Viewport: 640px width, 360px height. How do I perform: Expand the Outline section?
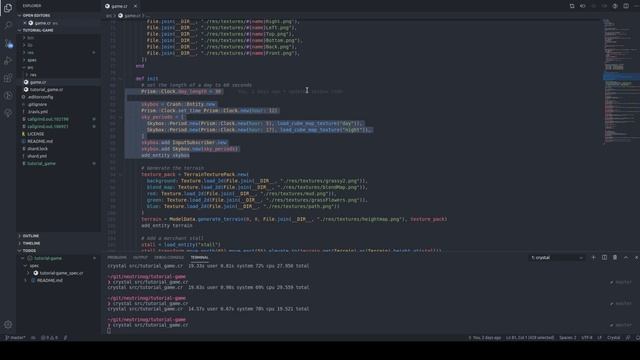point(58,236)
